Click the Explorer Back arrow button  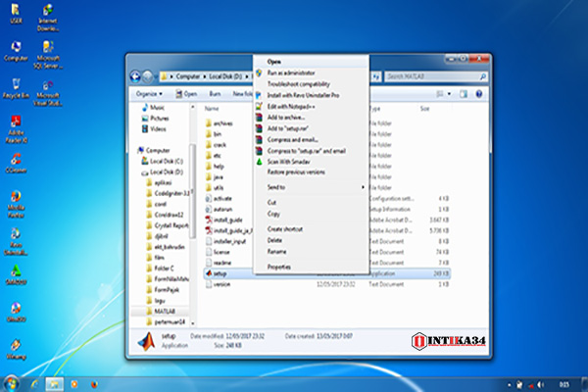[x=135, y=76]
